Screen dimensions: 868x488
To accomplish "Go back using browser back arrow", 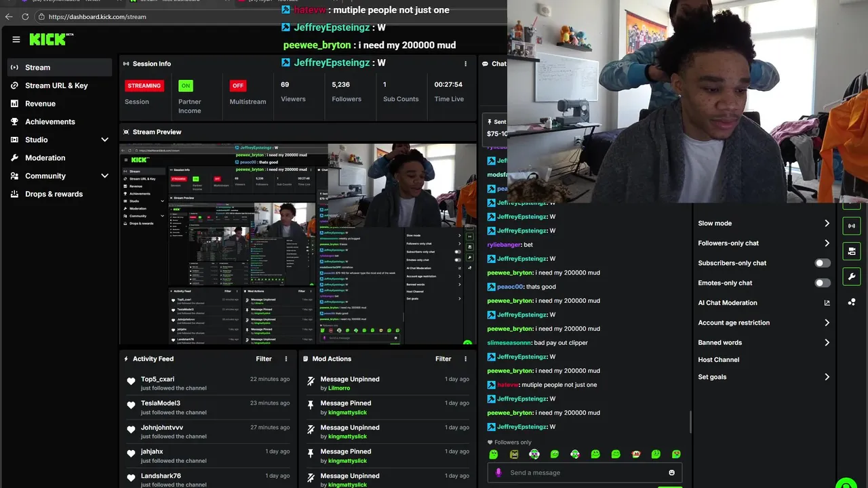I will 8,16.
